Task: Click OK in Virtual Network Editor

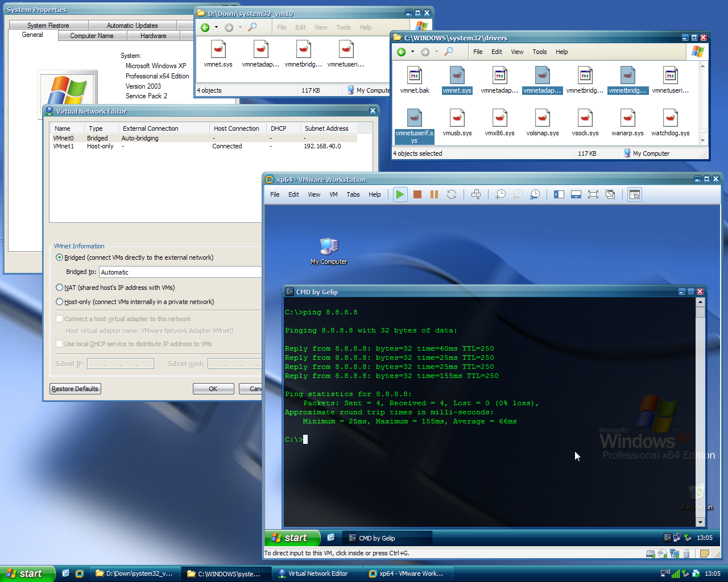Action: tap(213, 389)
